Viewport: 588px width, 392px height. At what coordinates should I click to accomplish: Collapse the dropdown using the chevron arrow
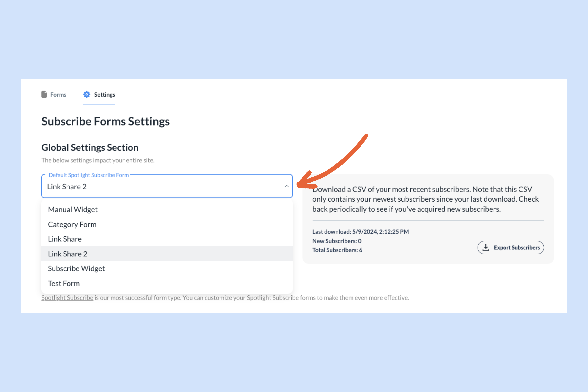pos(286,186)
